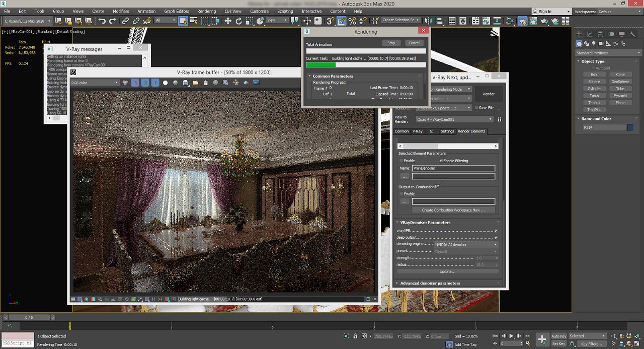Enable the Save File checkbox
Viewport: 644px width, 349px height.
[x=476, y=108]
